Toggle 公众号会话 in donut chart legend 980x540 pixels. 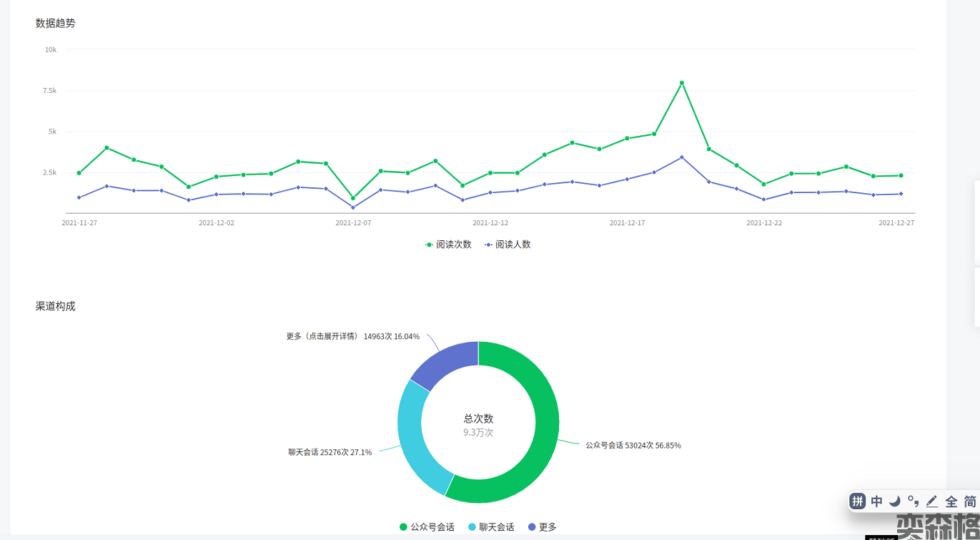point(427,527)
